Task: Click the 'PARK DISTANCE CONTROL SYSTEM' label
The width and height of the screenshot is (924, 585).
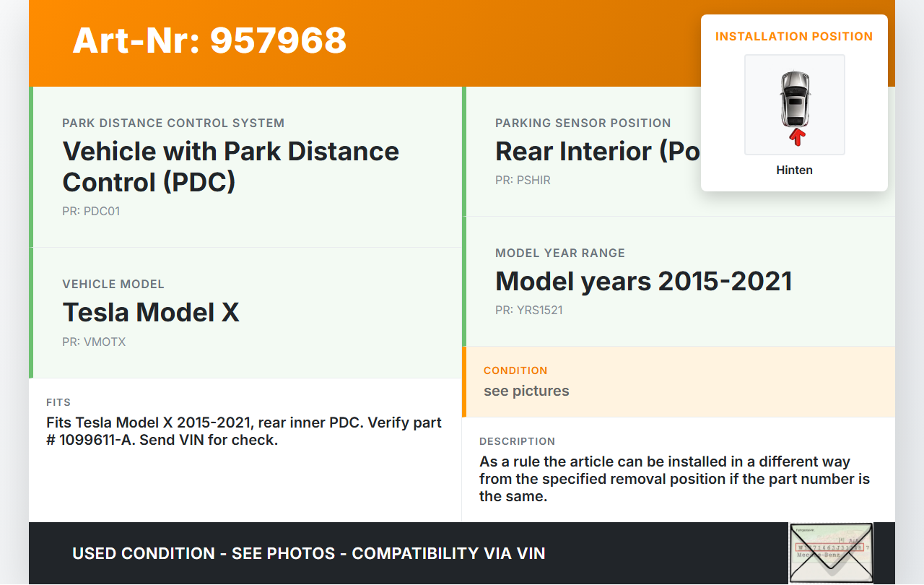Action: tap(173, 123)
